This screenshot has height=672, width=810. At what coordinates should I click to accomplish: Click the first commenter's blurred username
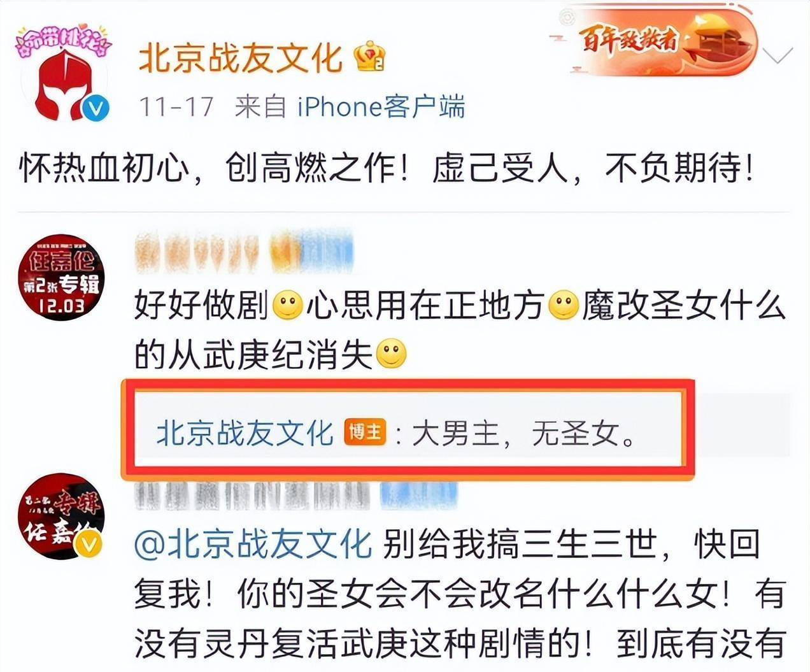244,252
